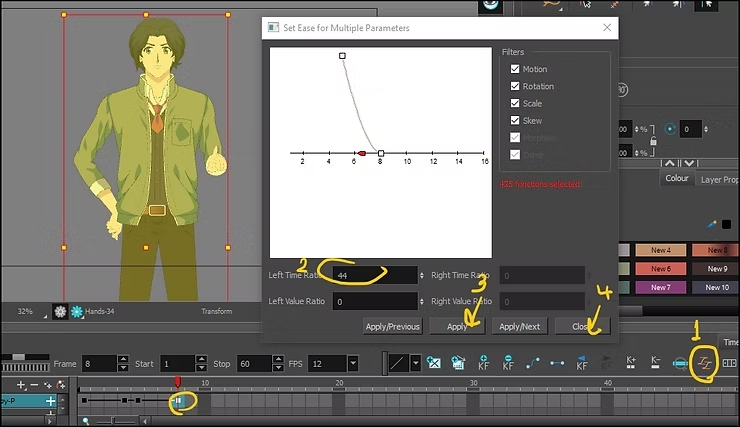Uncheck the Scale filter checkbox
The height and width of the screenshot is (427, 740).
[515, 103]
